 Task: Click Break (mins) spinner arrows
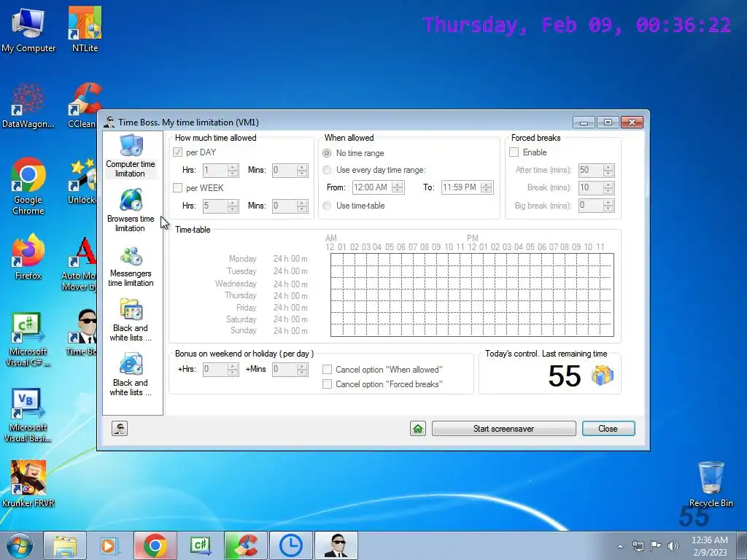tap(608, 187)
